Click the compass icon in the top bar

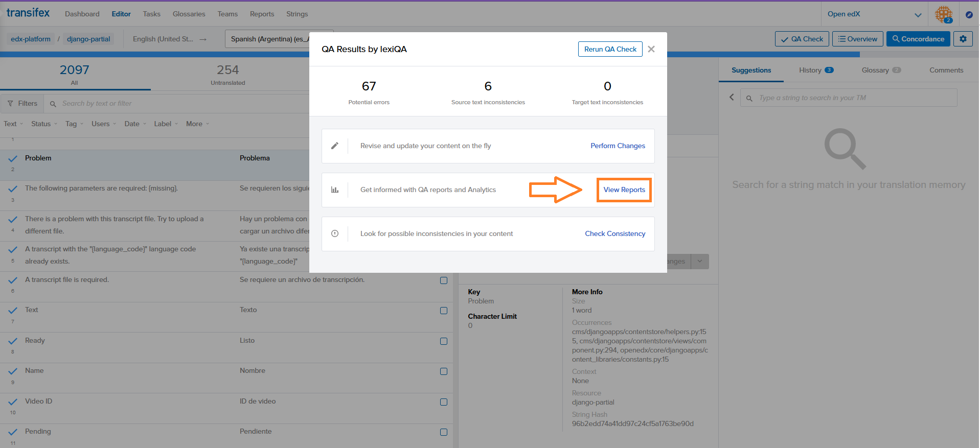pos(969,14)
